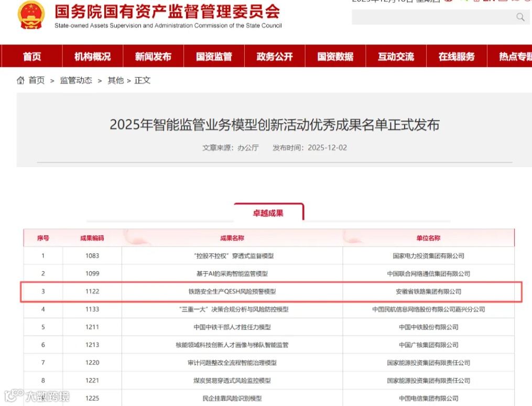The width and height of the screenshot is (532, 406).
Task: Click code cell 1133
Action: [x=92, y=309]
